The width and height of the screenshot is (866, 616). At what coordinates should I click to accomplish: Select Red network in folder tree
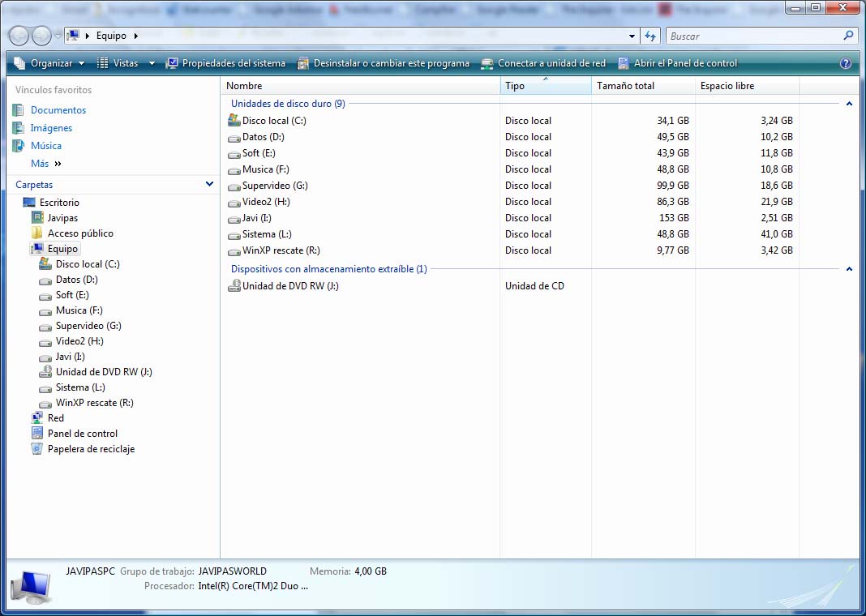tap(55, 418)
